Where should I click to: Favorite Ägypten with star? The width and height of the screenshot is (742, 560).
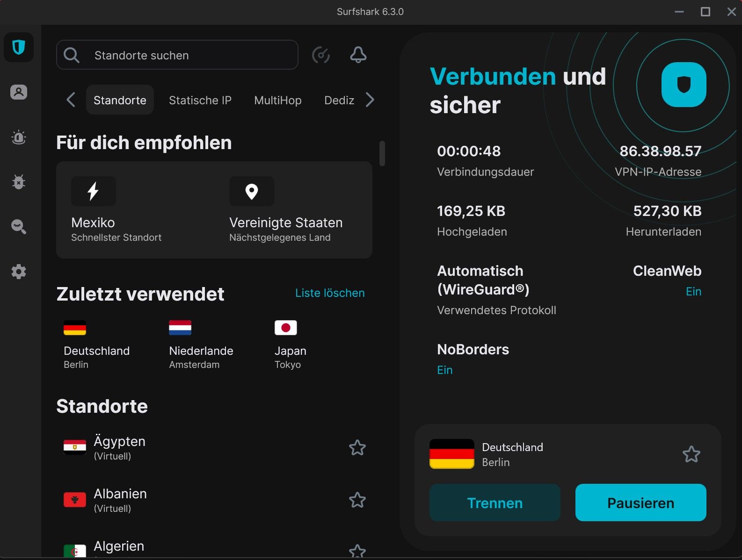[x=357, y=448]
